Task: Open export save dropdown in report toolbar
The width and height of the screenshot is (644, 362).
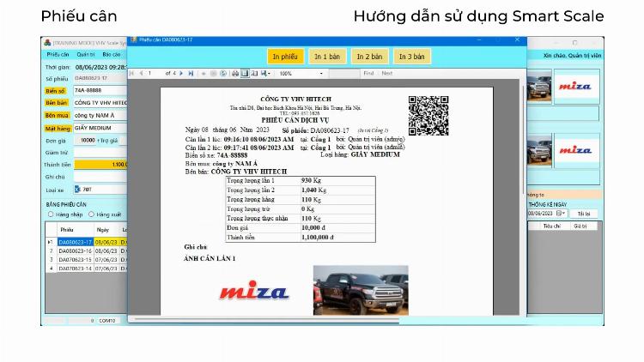Action: tap(265, 74)
